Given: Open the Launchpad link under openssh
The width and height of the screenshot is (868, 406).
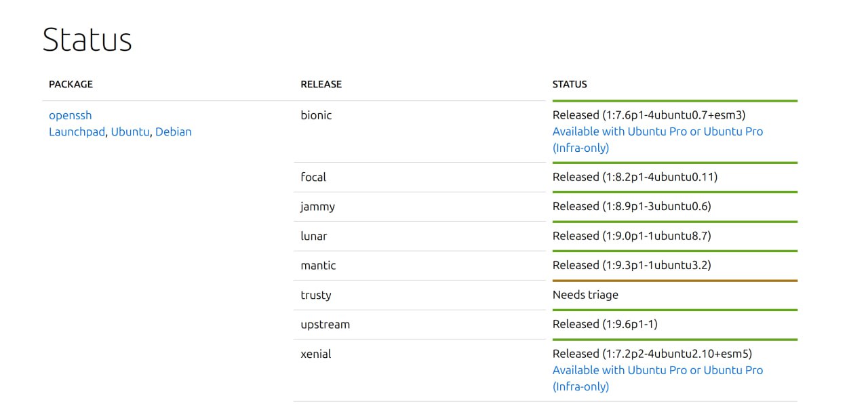Looking at the screenshot, I should tap(77, 131).
